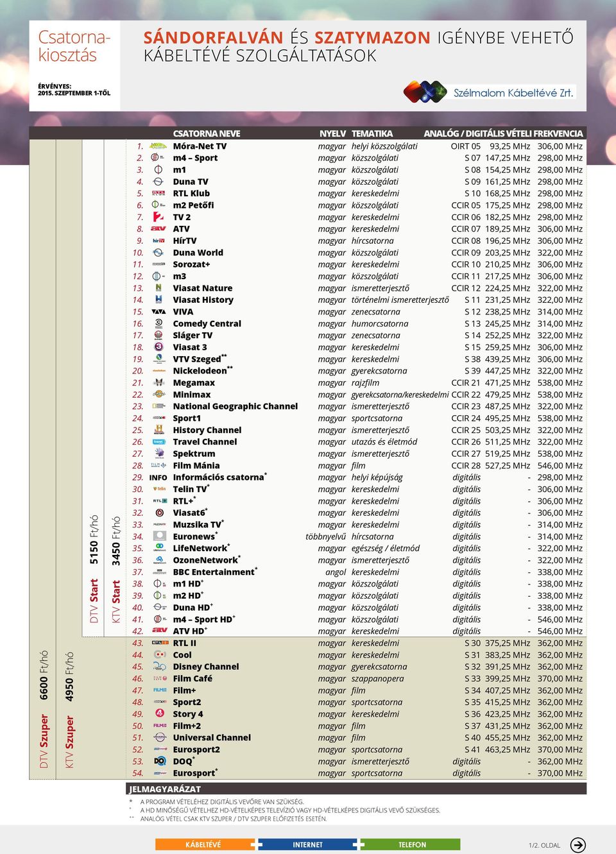Click the TV 2 channel logo
Viewport: 616px width, 854px height.
point(158,217)
